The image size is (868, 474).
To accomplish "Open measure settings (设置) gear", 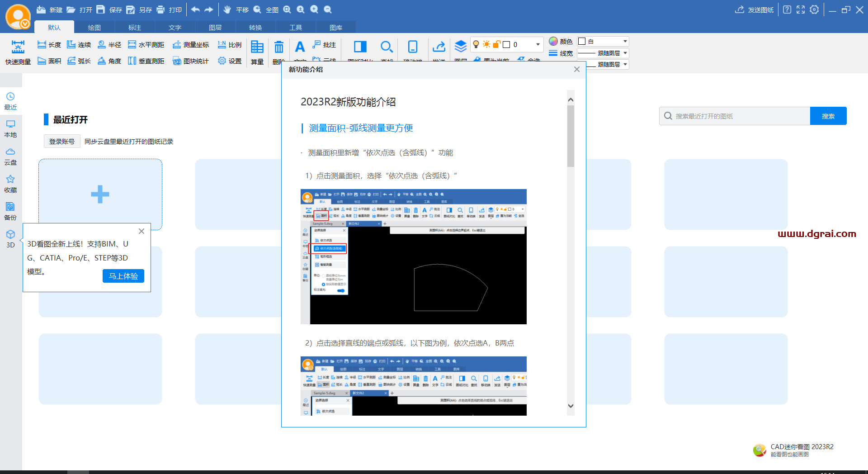I will click(230, 61).
